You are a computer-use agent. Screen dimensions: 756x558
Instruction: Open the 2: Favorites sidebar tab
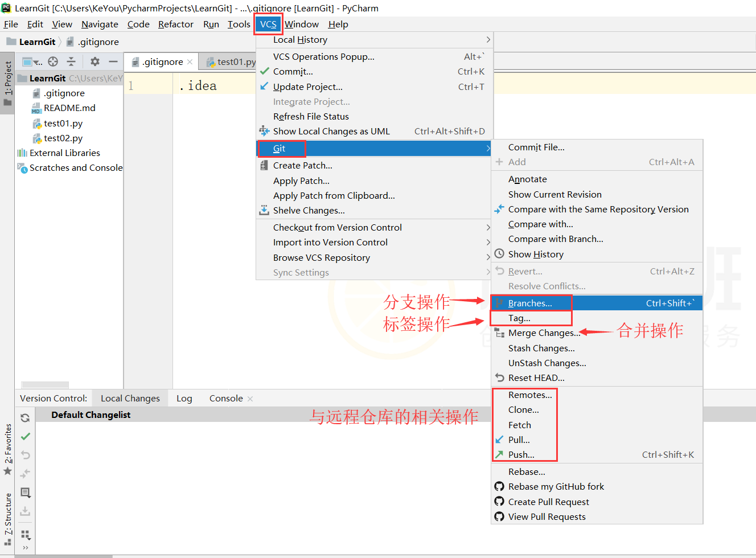[x=7, y=450]
